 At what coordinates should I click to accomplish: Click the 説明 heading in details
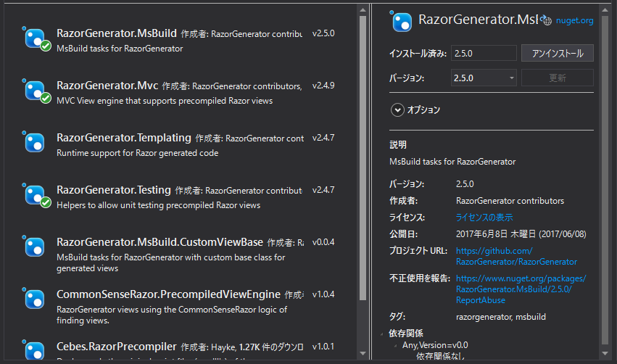tap(398, 144)
